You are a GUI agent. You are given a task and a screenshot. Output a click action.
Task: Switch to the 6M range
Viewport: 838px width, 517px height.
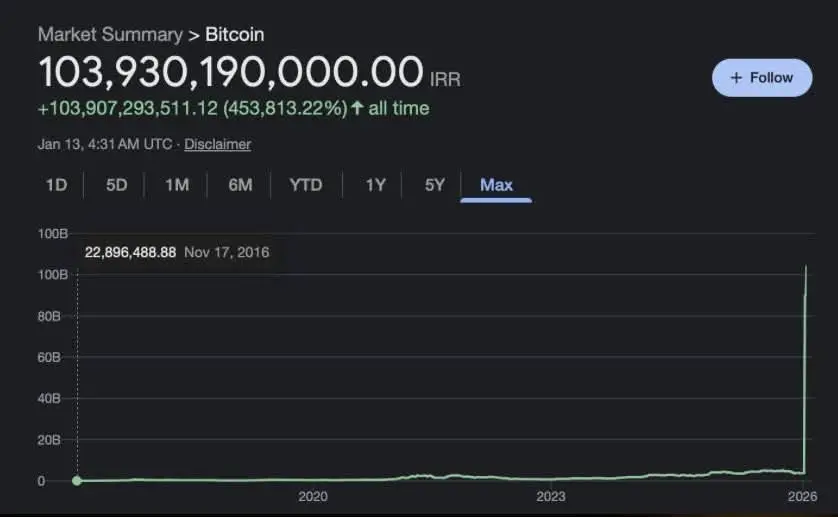click(x=240, y=184)
